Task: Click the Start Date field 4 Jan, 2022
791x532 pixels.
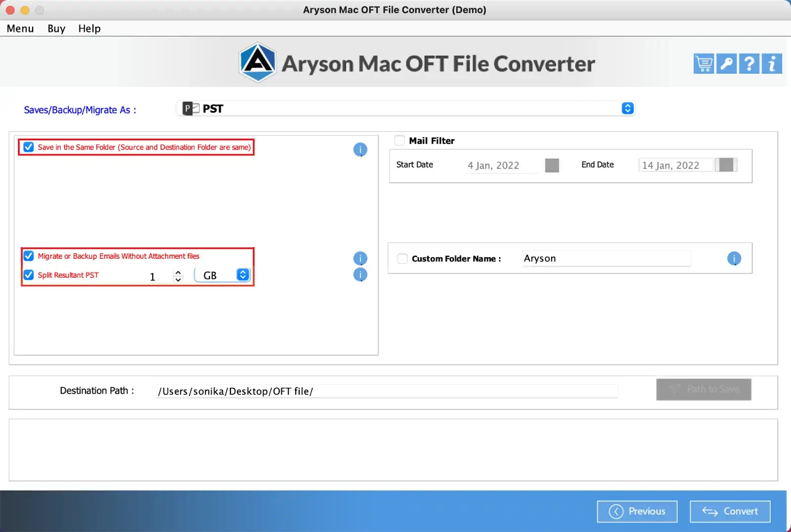Action: click(502, 165)
